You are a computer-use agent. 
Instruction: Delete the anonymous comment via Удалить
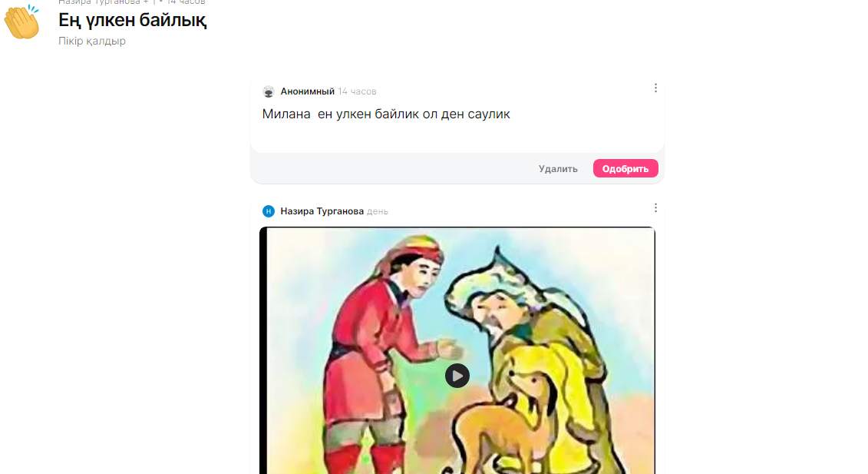coord(558,168)
